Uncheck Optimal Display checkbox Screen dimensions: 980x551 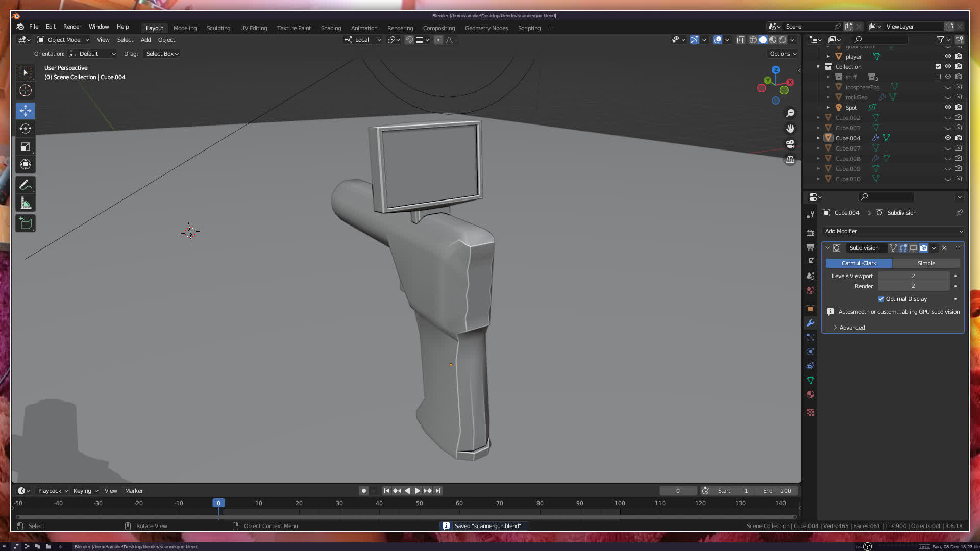(881, 299)
